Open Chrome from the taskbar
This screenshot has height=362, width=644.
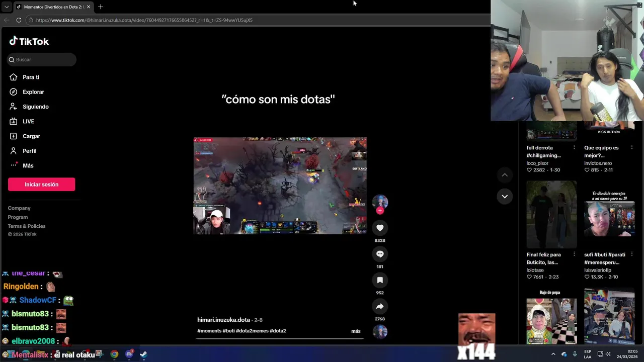pos(114,354)
